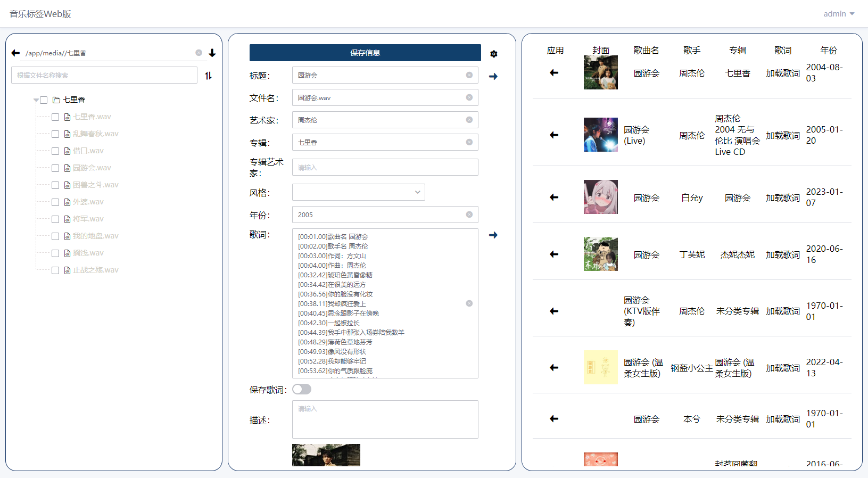Clear the album field 七里香
The height and width of the screenshot is (478, 868).
tap(469, 142)
